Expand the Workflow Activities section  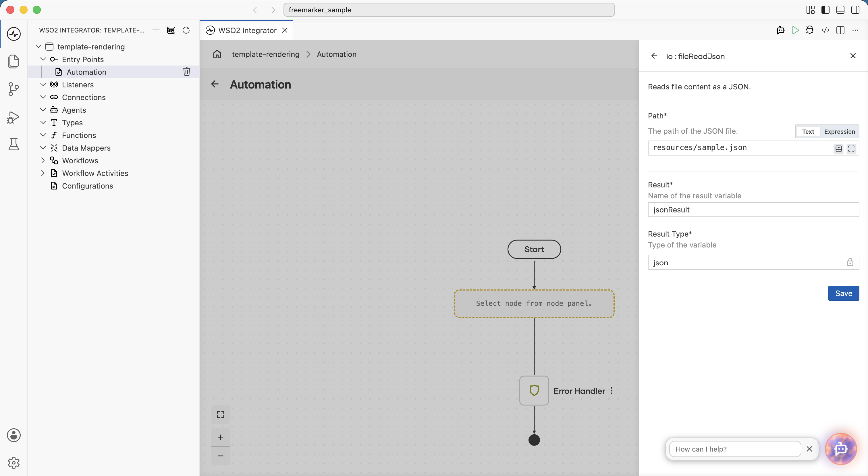point(43,173)
